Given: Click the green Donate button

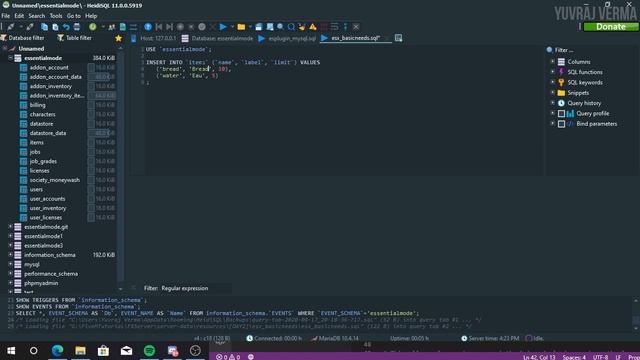Looking at the screenshot, I should [611, 27].
